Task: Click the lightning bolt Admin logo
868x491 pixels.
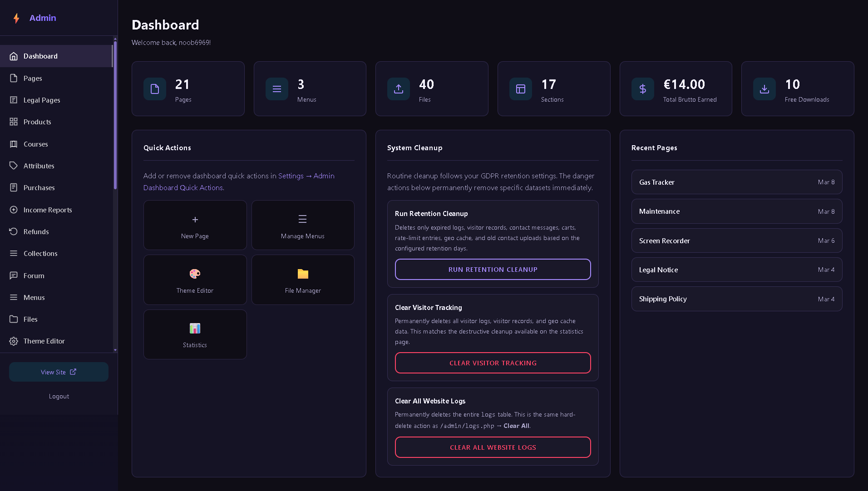Action: (x=16, y=18)
